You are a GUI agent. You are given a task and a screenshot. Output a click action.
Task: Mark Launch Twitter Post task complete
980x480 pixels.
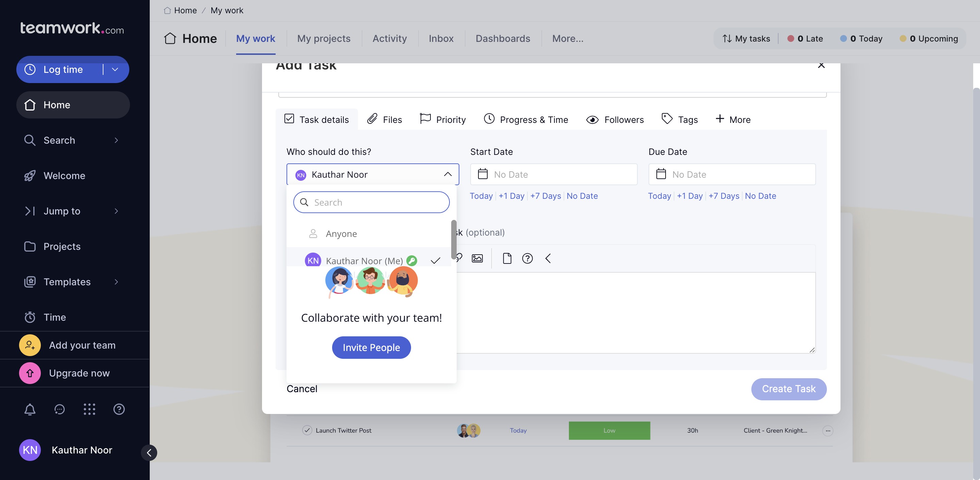click(x=307, y=430)
